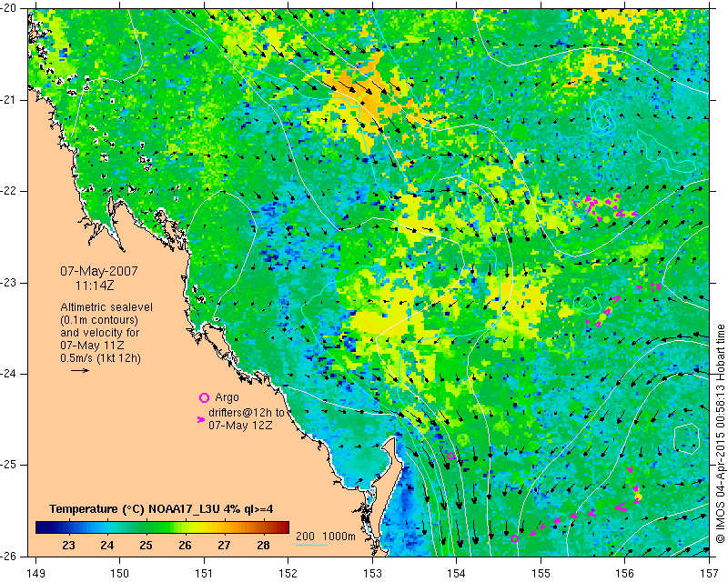The height and width of the screenshot is (582, 728).
Task: Click the longitude axis label '157'
Action: pyautogui.click(x=709, y=574)
